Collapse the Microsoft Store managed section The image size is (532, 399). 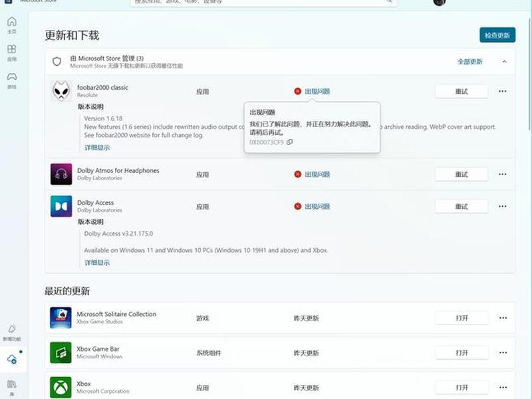[x=505, y=62]
